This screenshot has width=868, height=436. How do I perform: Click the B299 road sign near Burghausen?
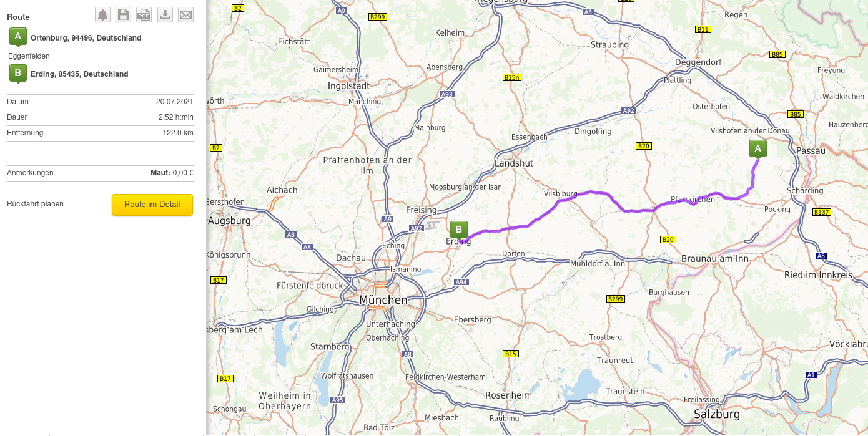coord(616,299)
